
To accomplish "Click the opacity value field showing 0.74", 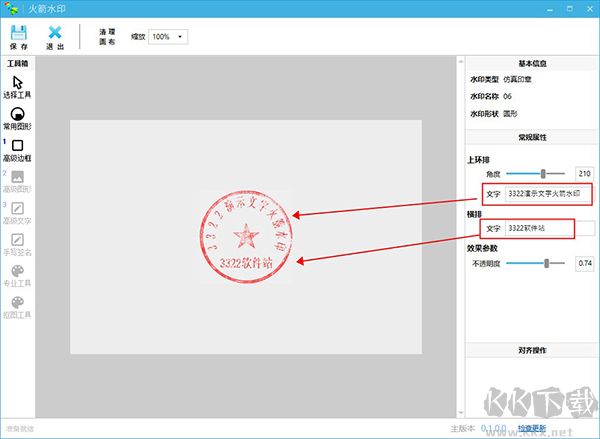I will click(584, 263).
